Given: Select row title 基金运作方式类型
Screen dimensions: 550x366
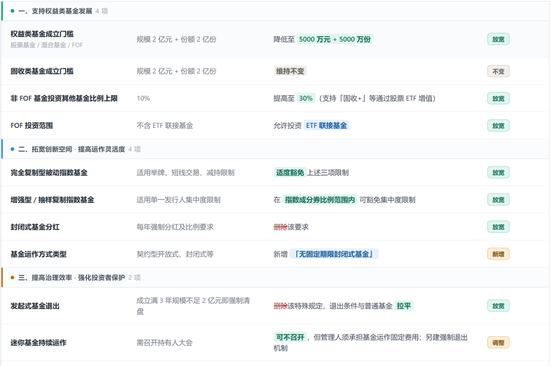Looking at the screenshot, I should [39, 254].
